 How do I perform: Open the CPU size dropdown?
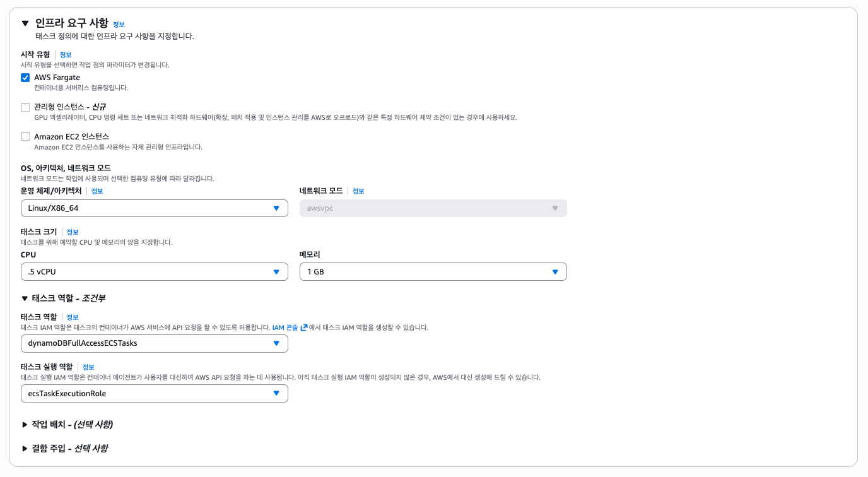coord(154,272)
